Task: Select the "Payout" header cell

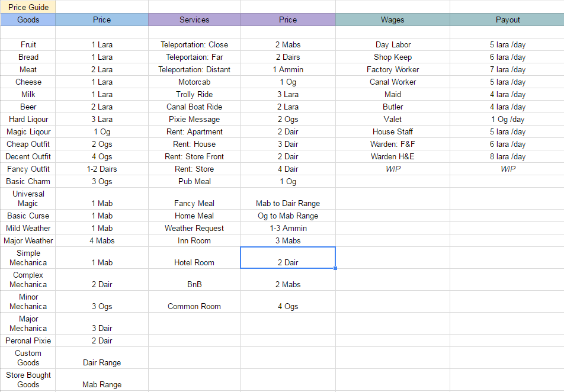Action: point(507,20)
